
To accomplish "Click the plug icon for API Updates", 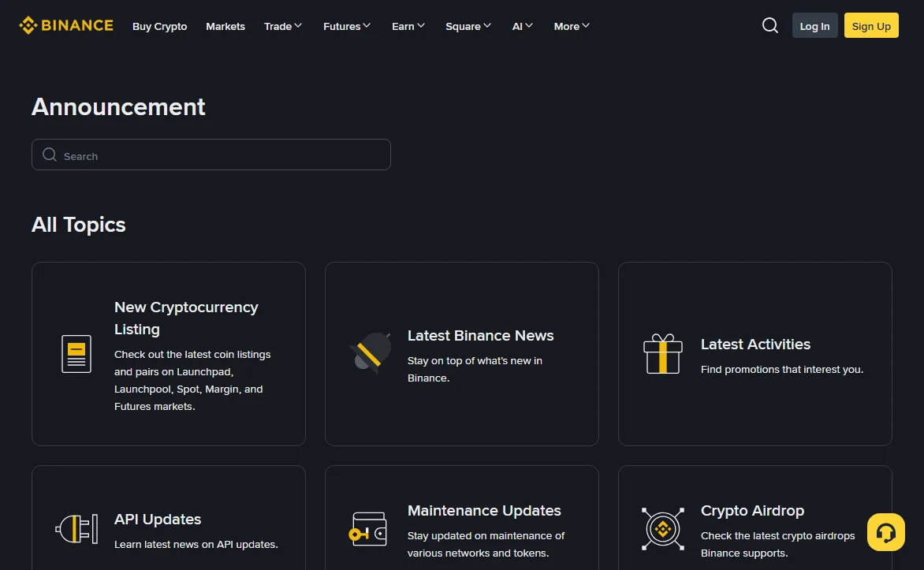I will point(76,529).
